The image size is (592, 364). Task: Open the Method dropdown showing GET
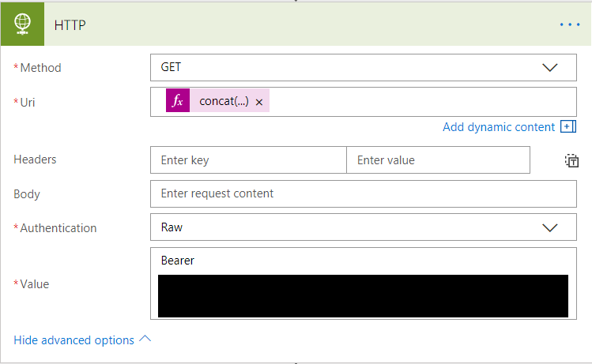pyautogui.click(x=364, y=68)
